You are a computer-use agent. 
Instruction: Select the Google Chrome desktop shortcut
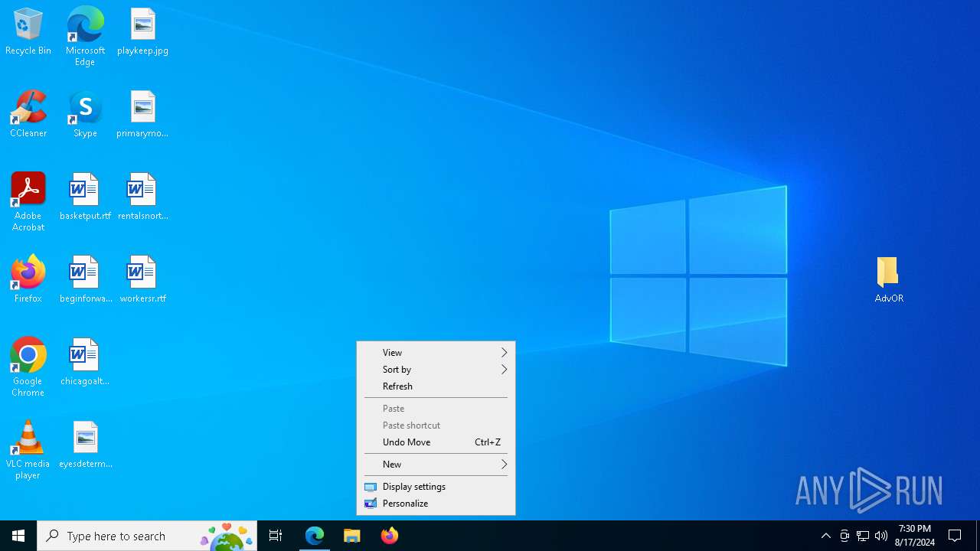pyautogui.click(x=28, y=367)
